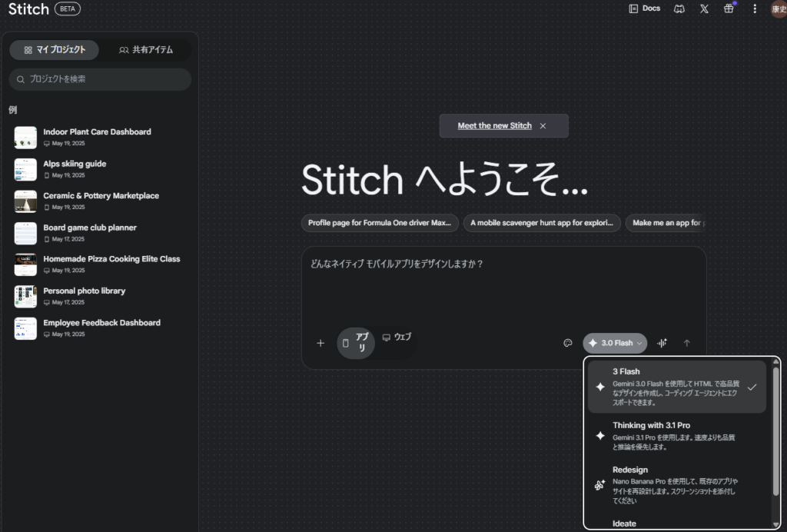
Task: Open the theme palette icon
Action: click(568, 343)
